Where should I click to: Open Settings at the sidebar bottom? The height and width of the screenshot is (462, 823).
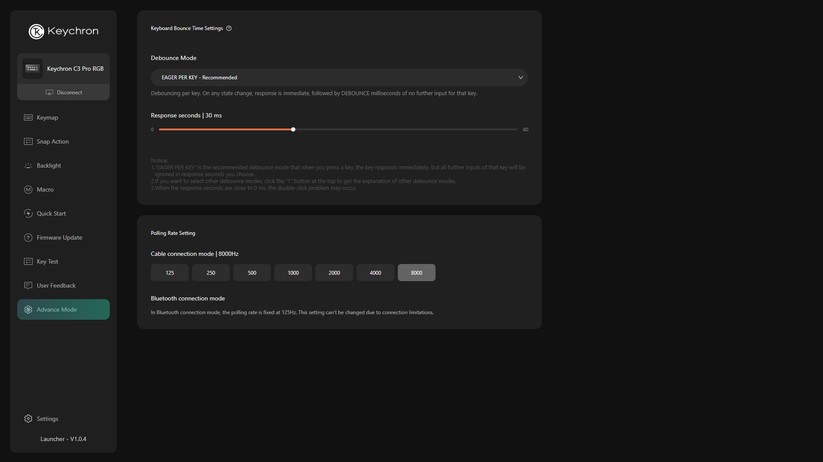pos(47,419)
